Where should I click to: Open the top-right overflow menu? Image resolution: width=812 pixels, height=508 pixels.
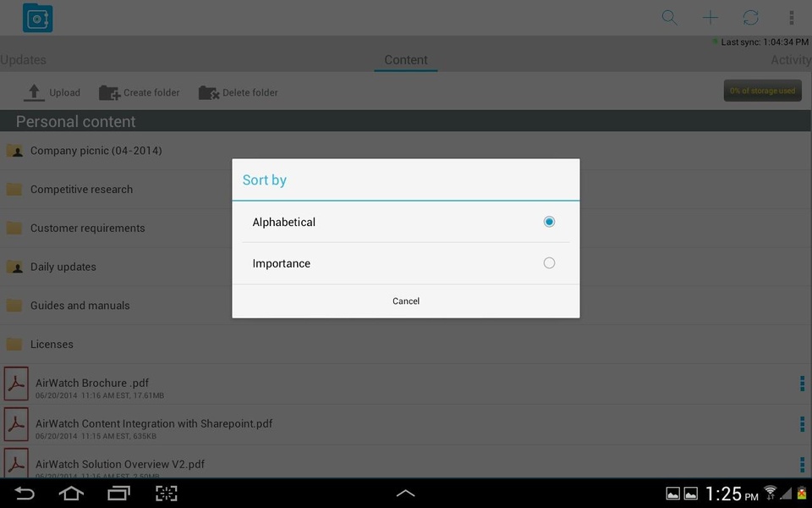(x=792, y=18)
